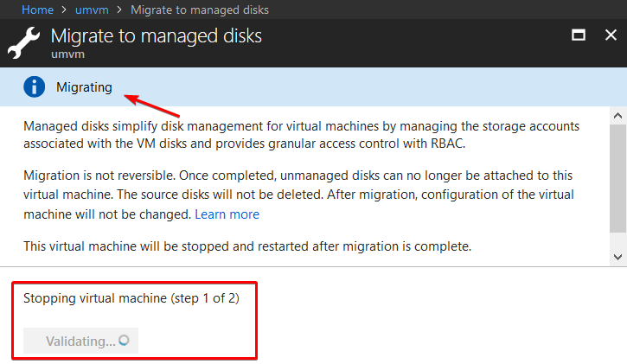Click the Home breadcrumb link
Image resolution: width=627 pixels, height=364 pixels.
(x=37, y=10)
